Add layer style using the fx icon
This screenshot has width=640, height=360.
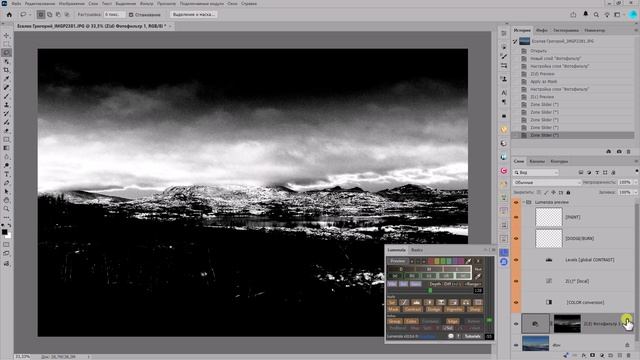coord(584,356)
